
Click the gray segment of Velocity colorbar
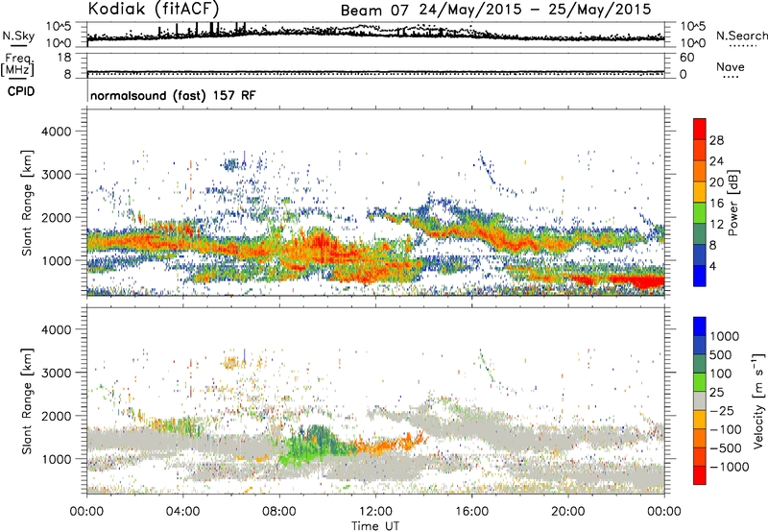coord(700,401)
